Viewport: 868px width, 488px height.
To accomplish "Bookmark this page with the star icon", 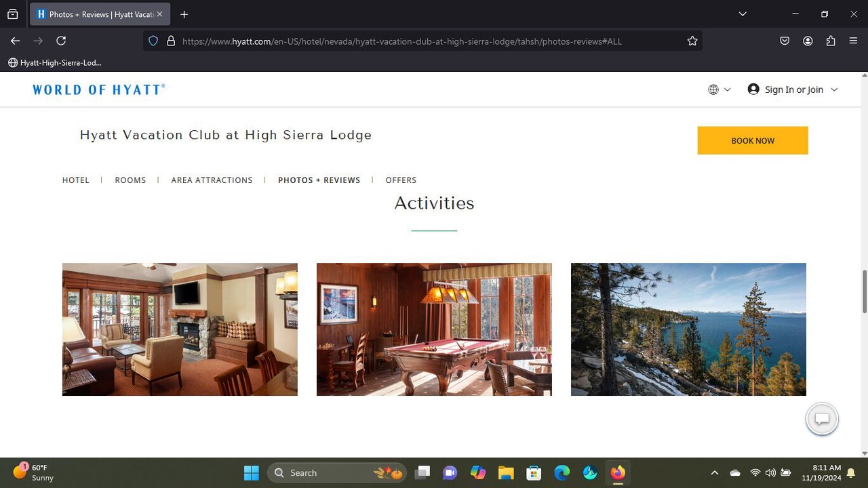I will (692, 41).
